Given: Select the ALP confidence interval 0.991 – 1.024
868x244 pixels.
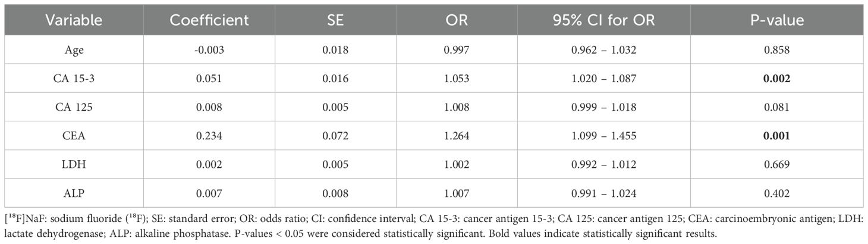Looking at the screenshot, I should (603, 193).
